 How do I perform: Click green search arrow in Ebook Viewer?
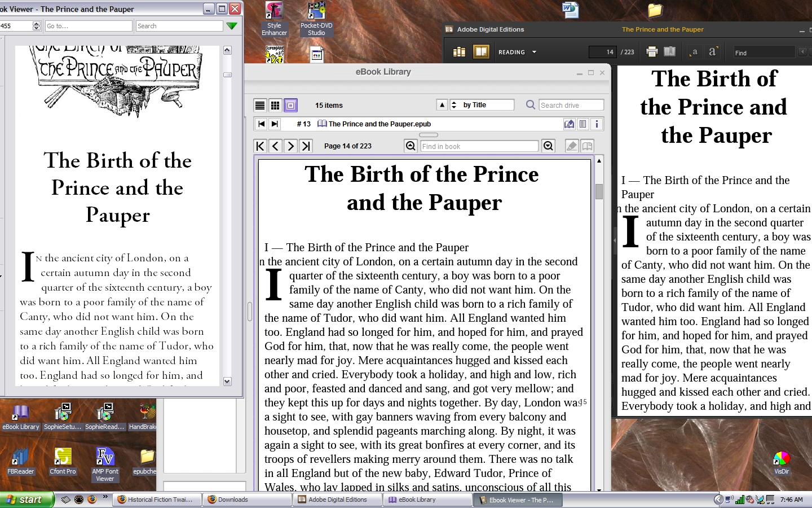231,26
